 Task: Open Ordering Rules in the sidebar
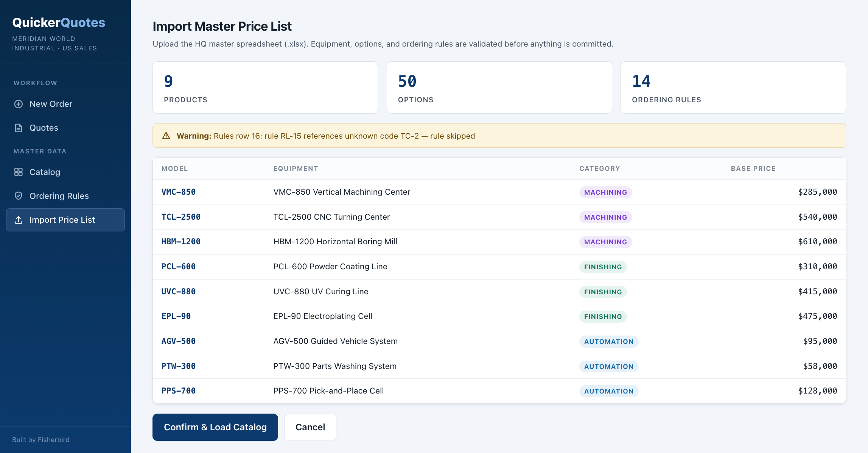tap(65, 196)
